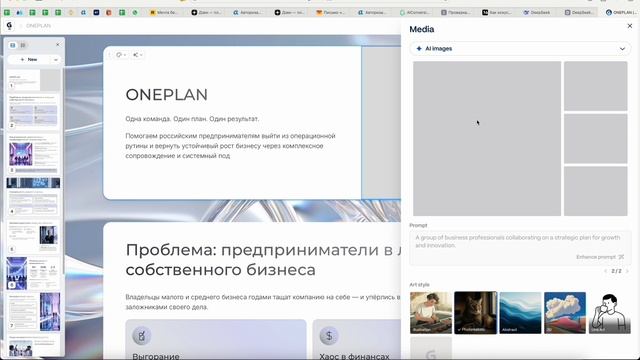Click the 'Хаос в финансах' card title
Viewport: 640px width, 360px height.
click(354, 356)
